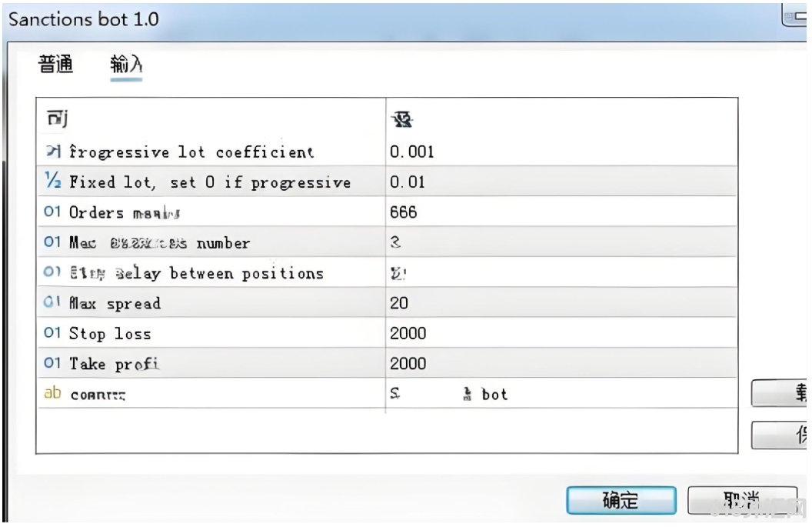The image size is (812, 527).
Task: Edit the Fixed lot value 0.01
Action: click(561, 182)
